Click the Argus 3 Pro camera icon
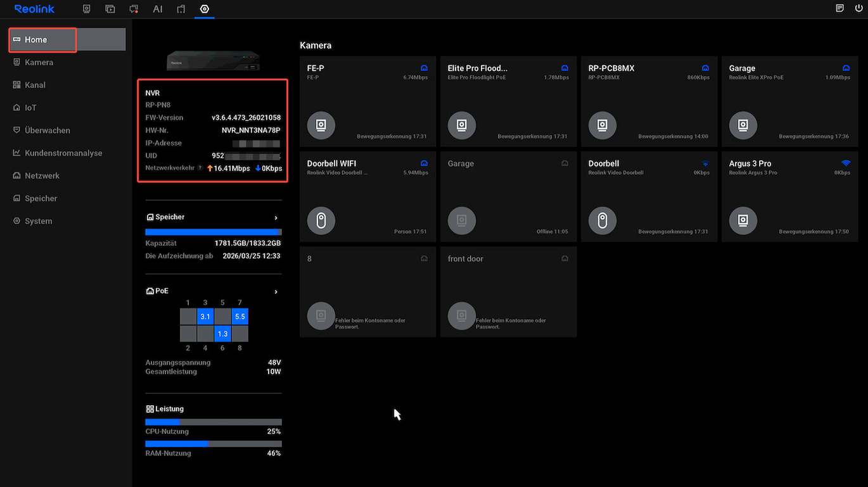868x487 pixels. [743, 220]
